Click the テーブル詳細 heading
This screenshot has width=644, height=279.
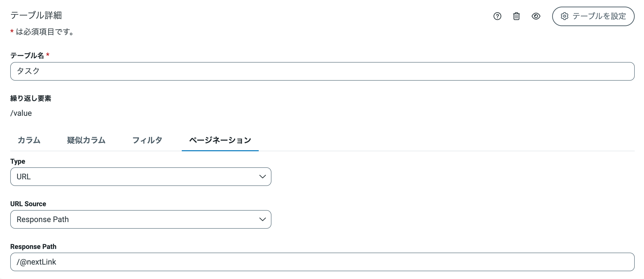(36, 15)
